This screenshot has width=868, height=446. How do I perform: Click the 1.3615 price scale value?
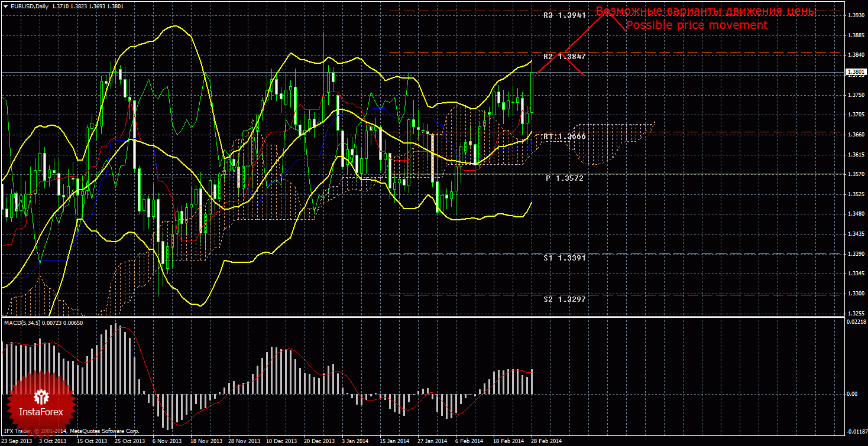click(x=856, y=154)
